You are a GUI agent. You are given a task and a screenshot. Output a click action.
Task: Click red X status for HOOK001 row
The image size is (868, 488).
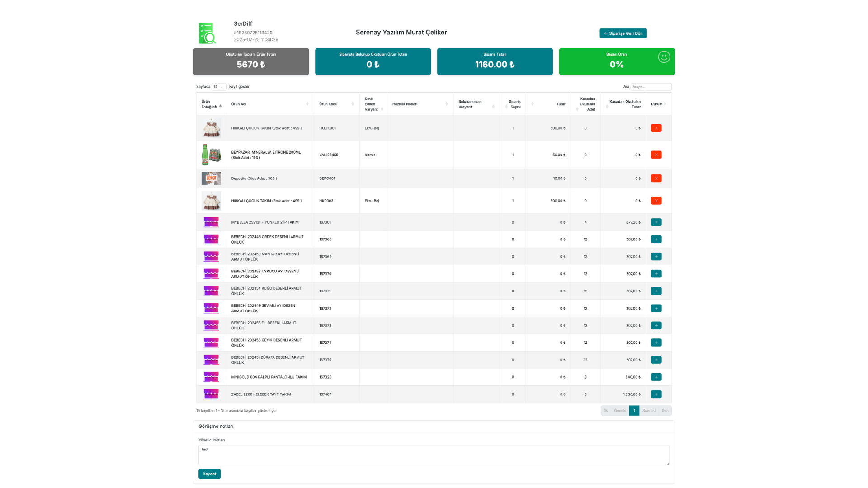coord(656,128)
